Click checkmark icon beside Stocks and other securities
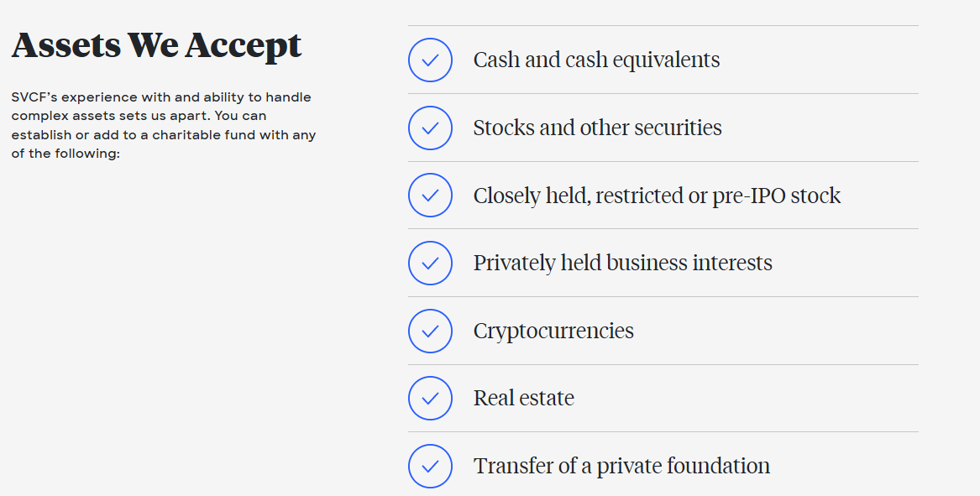This screenshot has width=980, height=496. click(x=430, y=128)
